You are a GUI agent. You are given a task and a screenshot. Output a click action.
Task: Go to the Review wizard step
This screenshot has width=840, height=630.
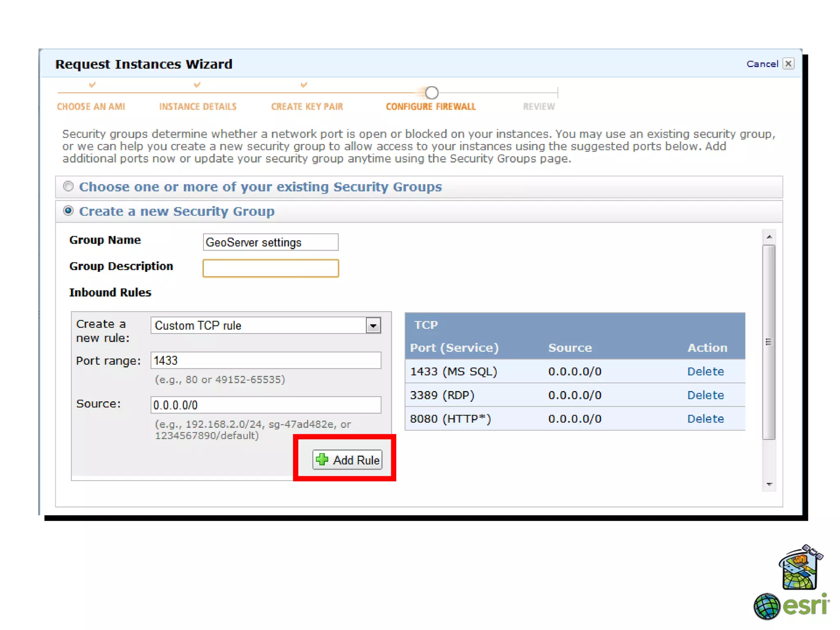[x=539, y=107]
